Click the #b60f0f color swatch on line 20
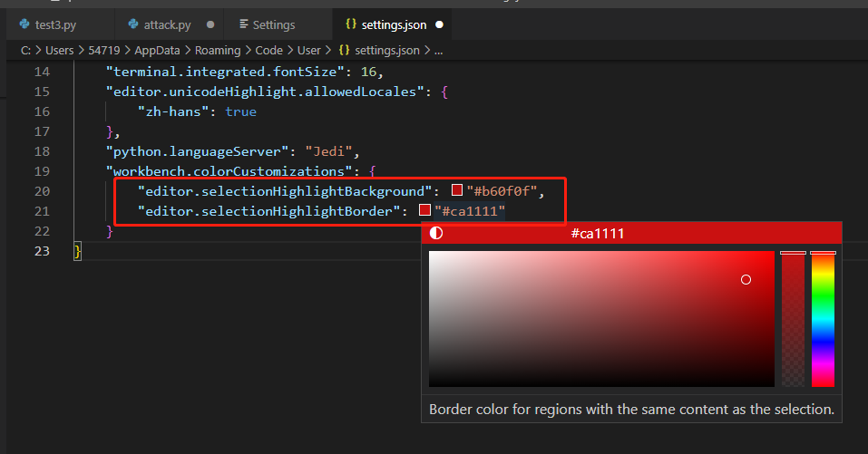The image size is (868, 454). tap(457, 190)
